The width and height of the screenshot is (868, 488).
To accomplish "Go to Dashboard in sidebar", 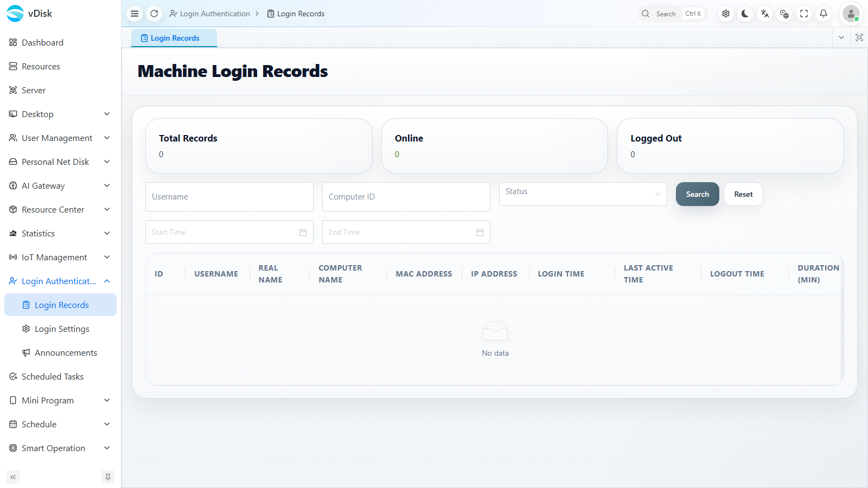I will 60,42.
